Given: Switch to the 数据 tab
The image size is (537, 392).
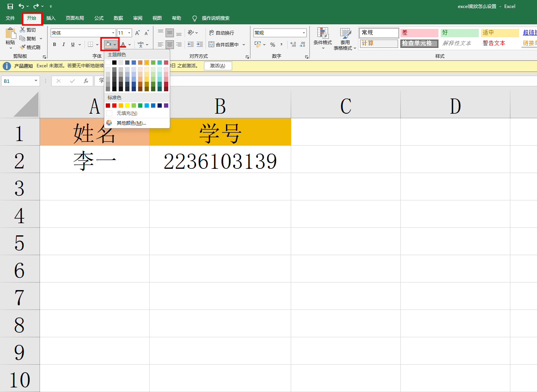Looking at the screenshot, I should 118,18.
